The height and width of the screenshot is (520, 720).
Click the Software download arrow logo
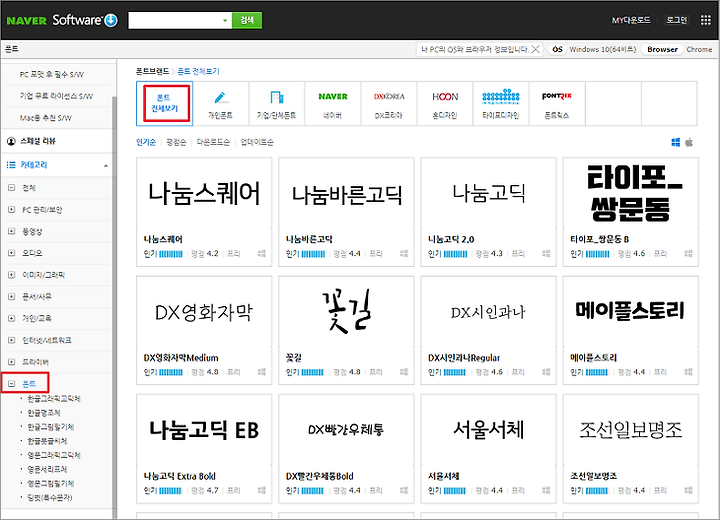(x=111, y=20)
